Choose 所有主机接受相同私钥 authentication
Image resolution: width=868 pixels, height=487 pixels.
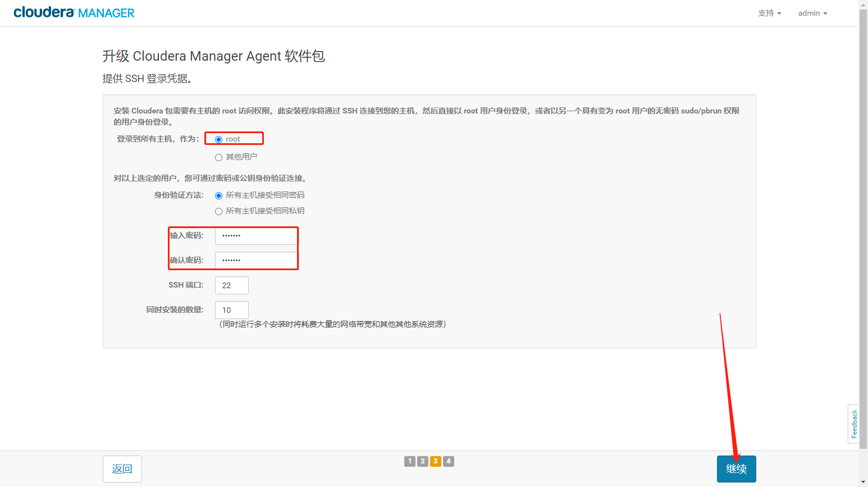219,211
